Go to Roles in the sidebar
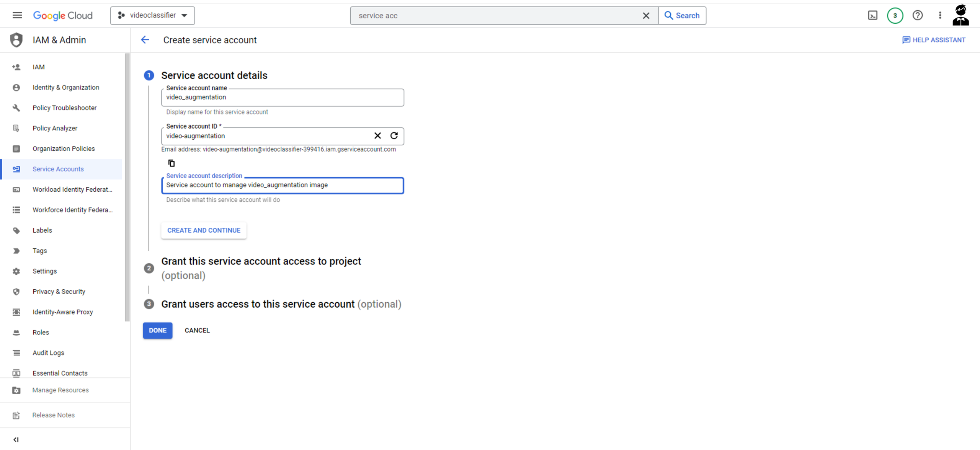 (41, 332)
